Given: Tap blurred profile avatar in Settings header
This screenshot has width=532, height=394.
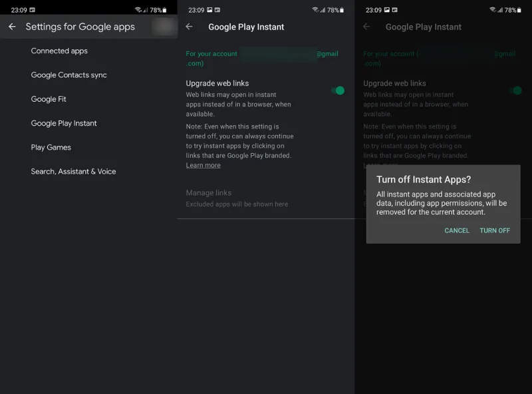Looking at the screenshot, I should coord(164,27).
